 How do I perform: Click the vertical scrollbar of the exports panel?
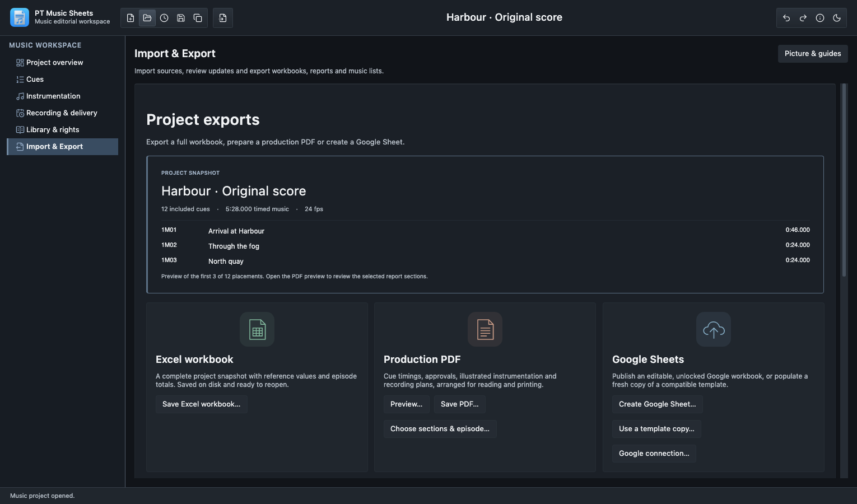pyautogui.click(x=844, y=180)
